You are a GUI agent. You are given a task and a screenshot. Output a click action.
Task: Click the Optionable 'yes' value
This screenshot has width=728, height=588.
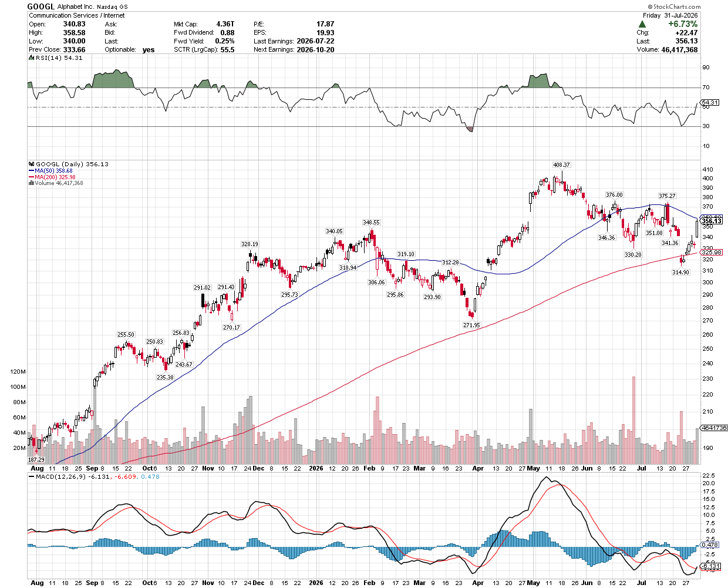point(149,50)
